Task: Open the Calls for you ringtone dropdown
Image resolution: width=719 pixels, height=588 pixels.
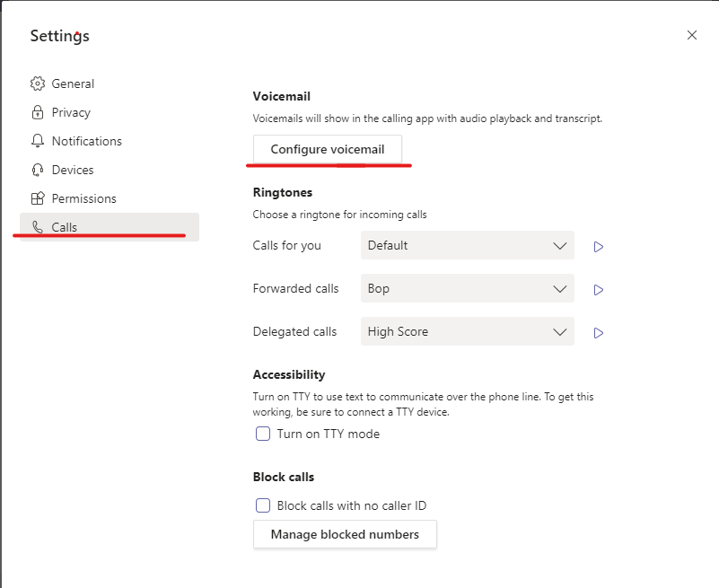Action: tap(468, 245)
